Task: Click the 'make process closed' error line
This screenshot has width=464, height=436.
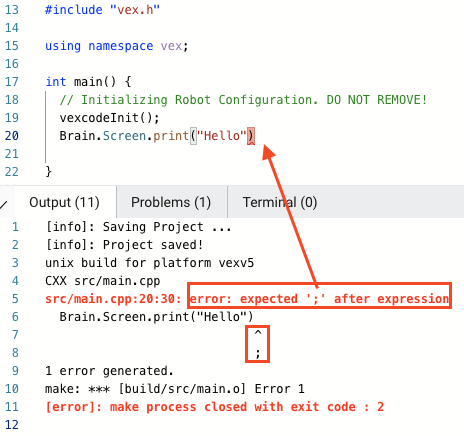Action: (x=215, y=407)
